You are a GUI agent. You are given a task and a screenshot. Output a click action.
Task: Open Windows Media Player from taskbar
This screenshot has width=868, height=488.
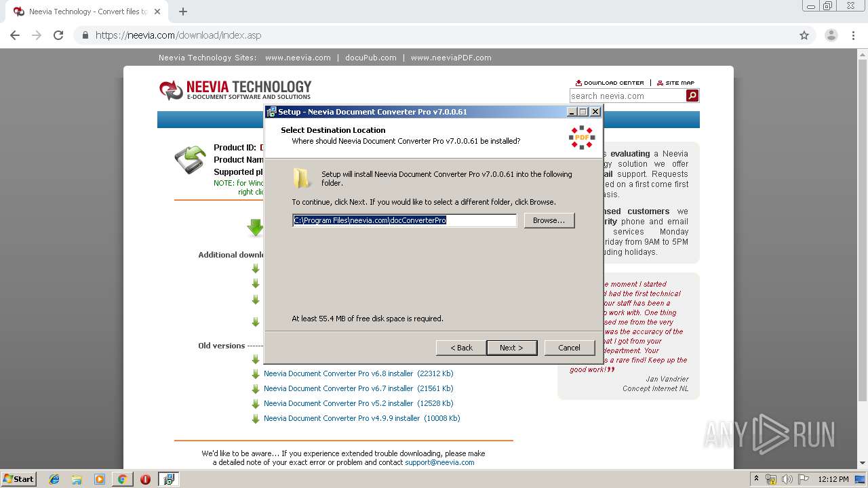[x=100, y=479]
